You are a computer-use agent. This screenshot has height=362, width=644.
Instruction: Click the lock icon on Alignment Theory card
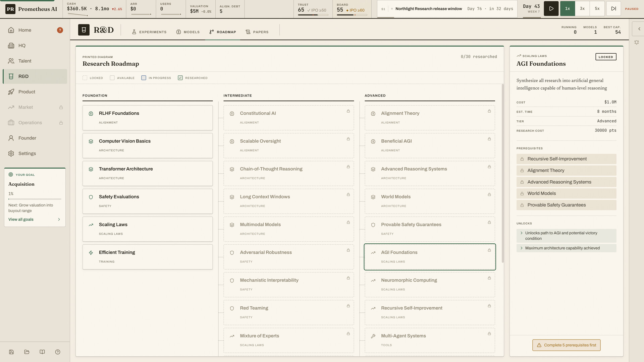489,111
